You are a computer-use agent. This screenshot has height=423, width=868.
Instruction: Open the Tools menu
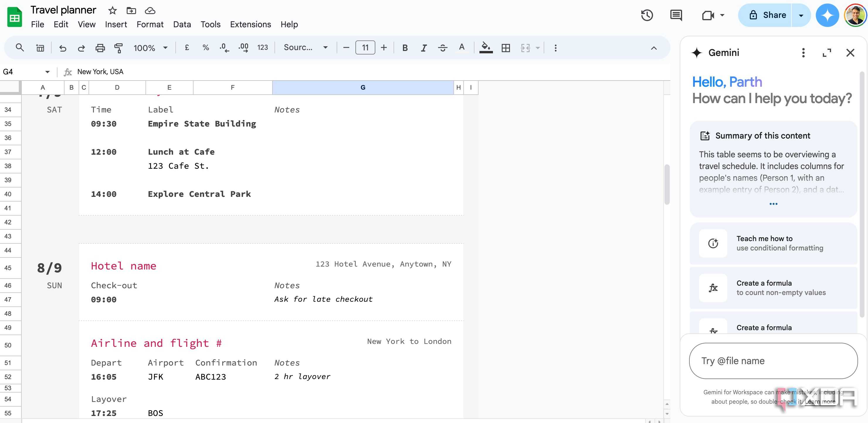(211, 24)
